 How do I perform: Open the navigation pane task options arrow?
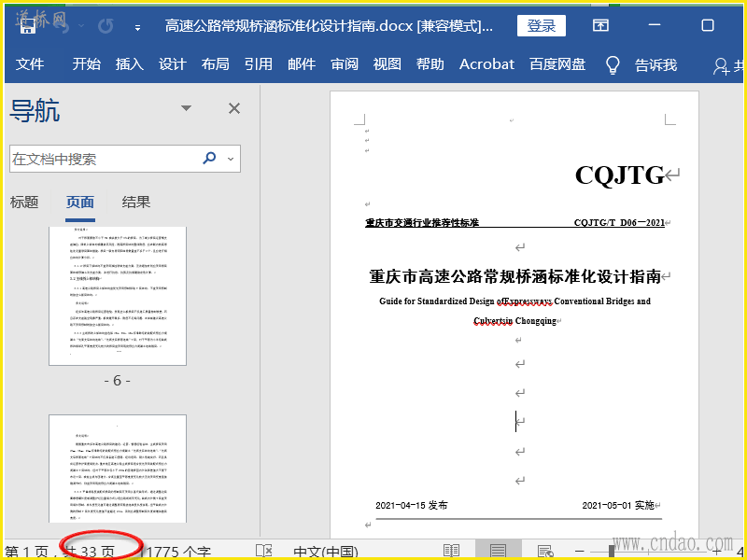pos(187,109)
